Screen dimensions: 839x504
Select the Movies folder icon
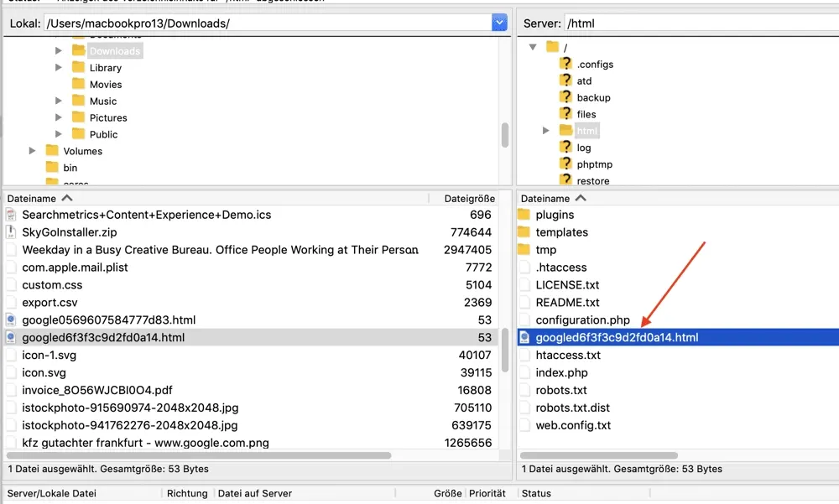(79, 84)
